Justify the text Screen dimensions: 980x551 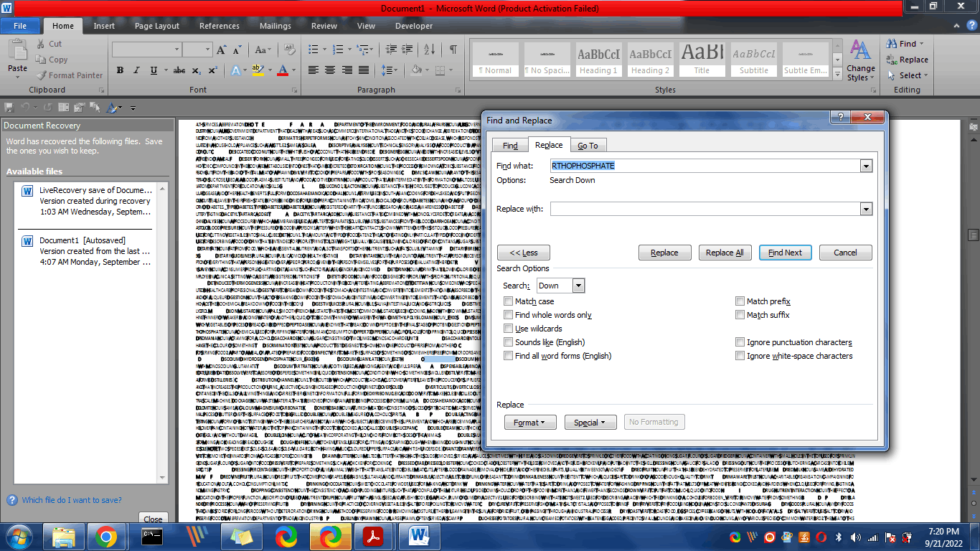(364, 70)
